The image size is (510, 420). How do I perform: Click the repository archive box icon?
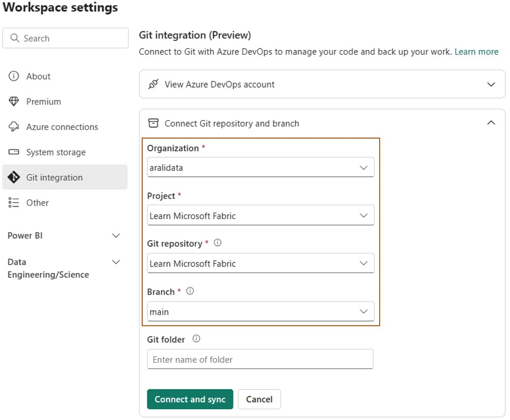[153, 123]
